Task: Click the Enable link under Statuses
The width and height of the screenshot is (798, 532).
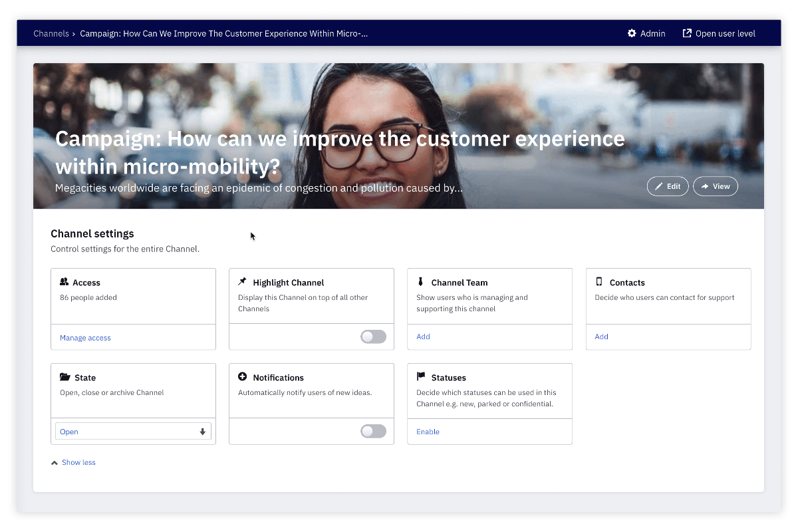Action: [428, 432]
